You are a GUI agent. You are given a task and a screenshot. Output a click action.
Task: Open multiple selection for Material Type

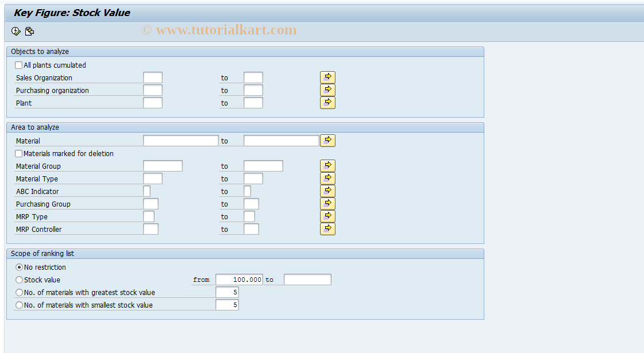click(327, 178)
